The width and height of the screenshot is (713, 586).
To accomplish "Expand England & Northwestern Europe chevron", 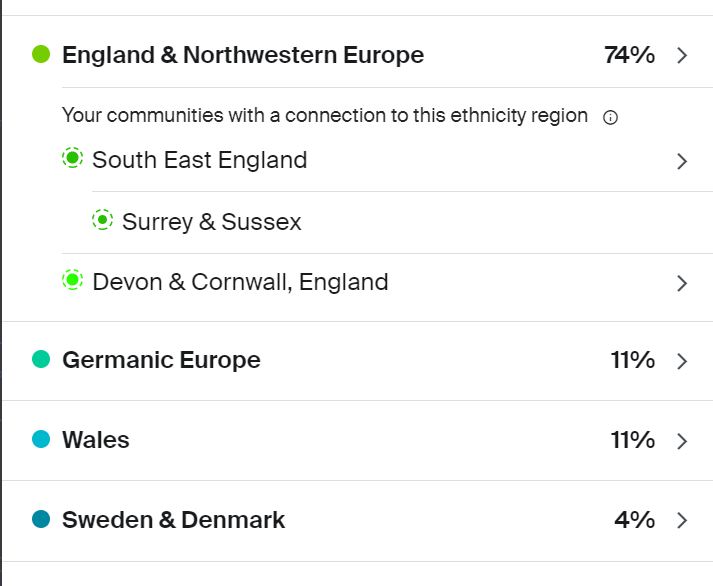I will pyautogui.click(x=682, y=55).
